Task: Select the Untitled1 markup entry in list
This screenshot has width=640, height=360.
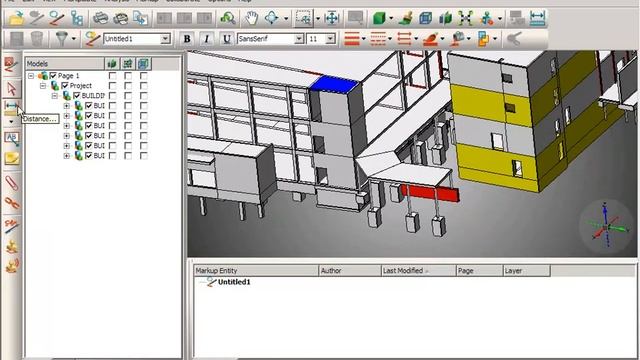Action: pos(234,282)
